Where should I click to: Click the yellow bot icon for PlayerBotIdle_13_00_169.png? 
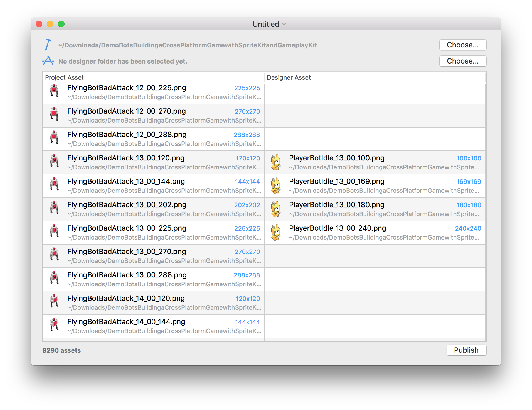pos(276,186)
